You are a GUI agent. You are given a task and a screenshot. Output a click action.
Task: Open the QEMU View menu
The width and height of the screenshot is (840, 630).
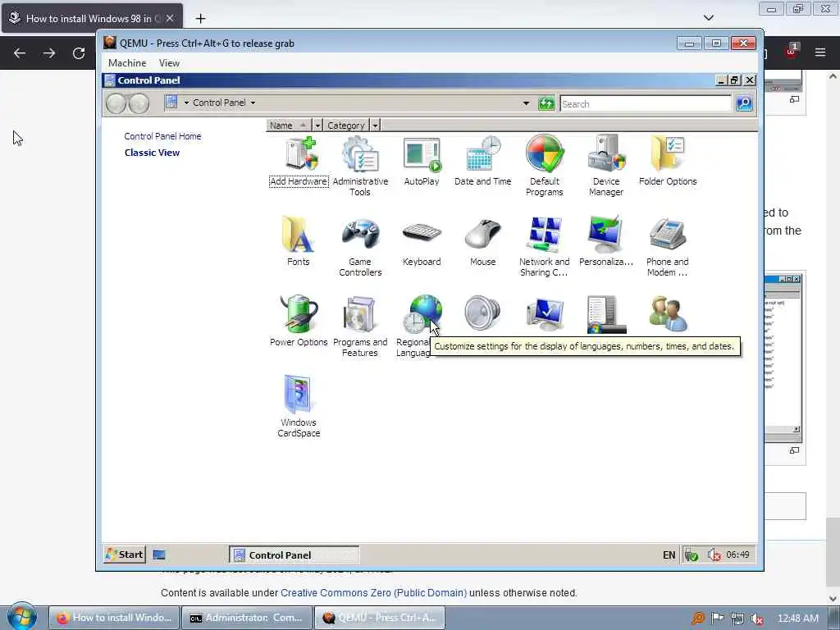point(169,62)
